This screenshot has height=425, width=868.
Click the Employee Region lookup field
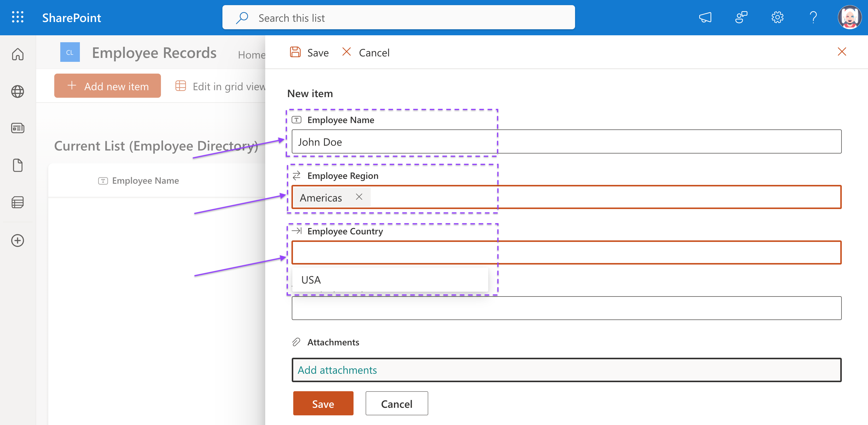(566, 197)
